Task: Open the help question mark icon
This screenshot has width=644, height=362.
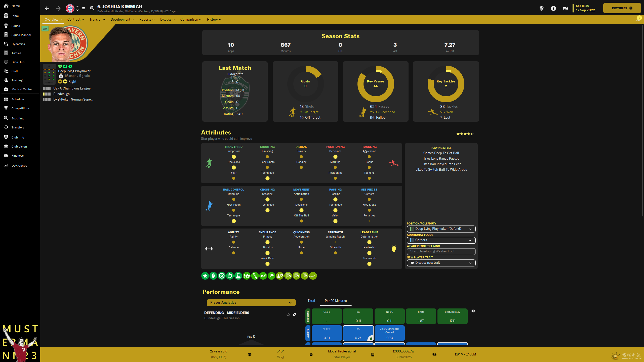Action: click(x=553, y=8)
